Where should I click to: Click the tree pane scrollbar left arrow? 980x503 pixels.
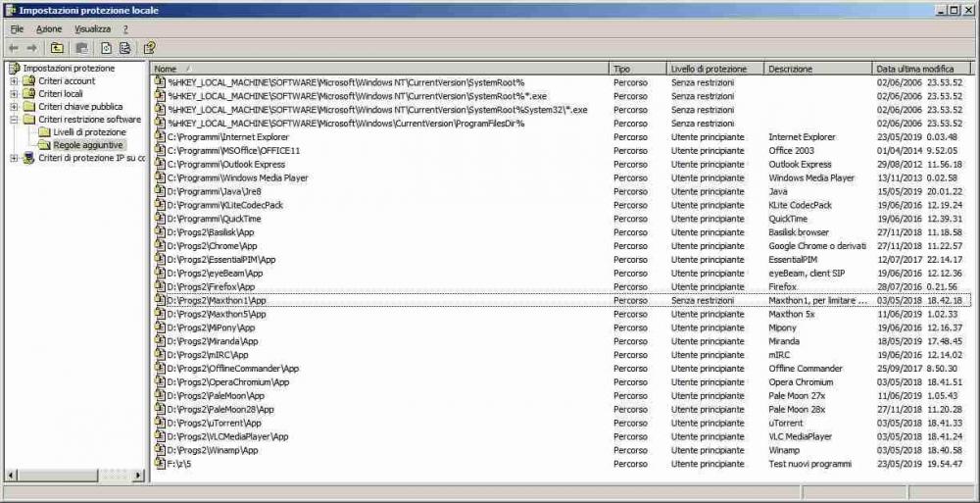click(x=11, y=476)
